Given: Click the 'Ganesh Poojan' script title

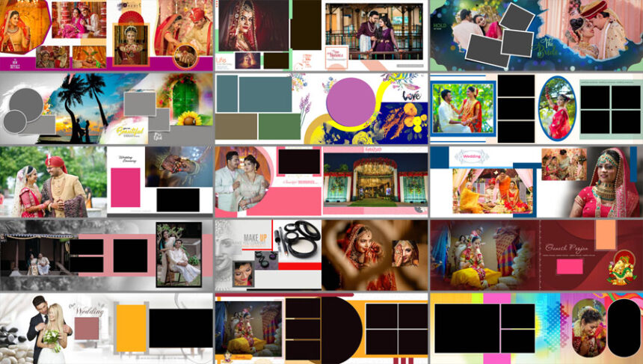Looking at the screenshot, I should click(566, 248).
